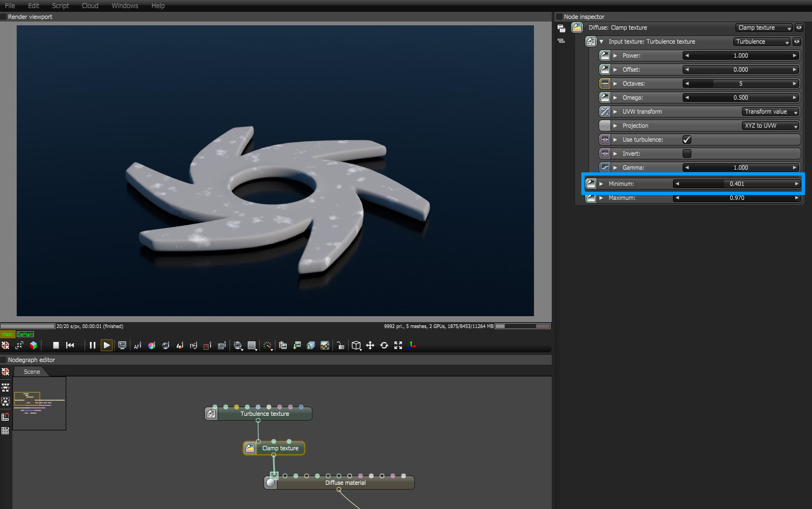Expand the Projection parameter row
The image size is (812, 509).
point(615,125)
